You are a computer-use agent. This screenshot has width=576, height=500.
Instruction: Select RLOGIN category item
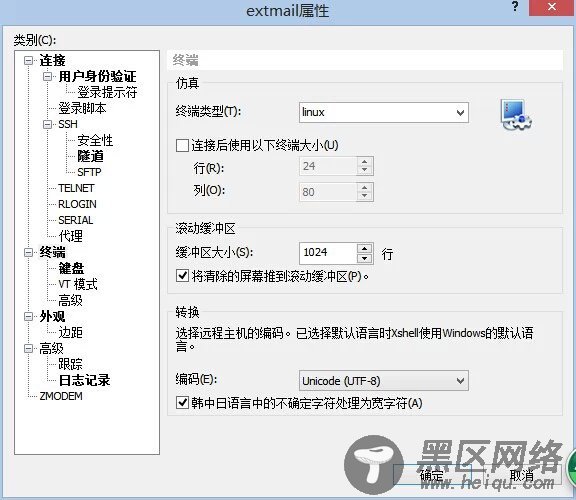pos(78,204)
